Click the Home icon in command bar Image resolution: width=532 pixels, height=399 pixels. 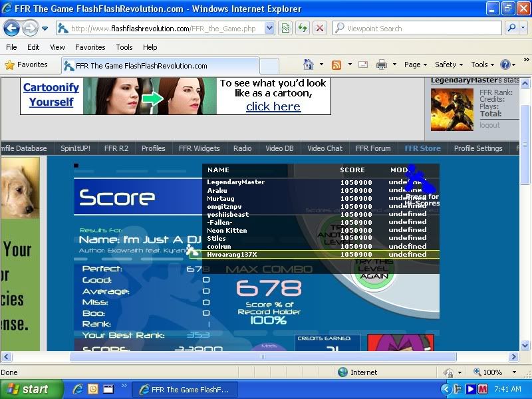click(x=309, y=65)
